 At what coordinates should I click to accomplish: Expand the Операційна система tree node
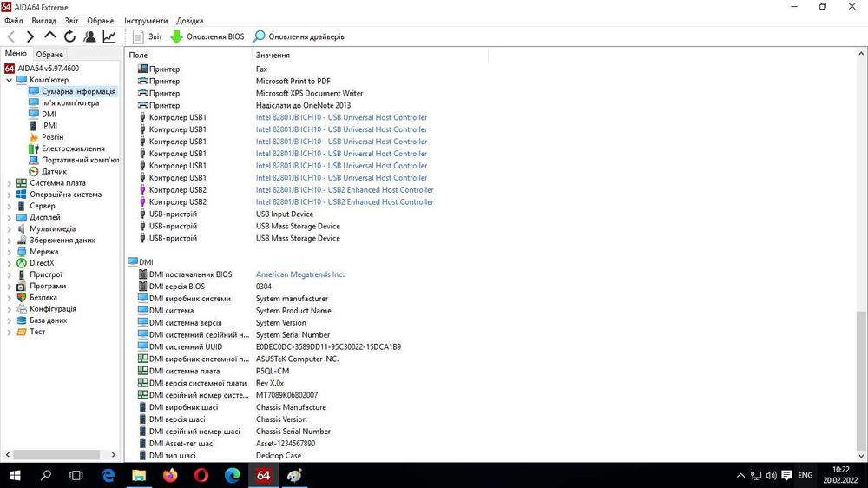9,195
